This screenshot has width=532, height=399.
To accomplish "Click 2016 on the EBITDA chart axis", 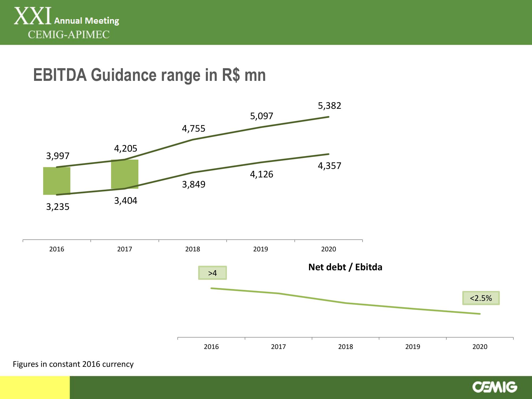I will (57, 249).
